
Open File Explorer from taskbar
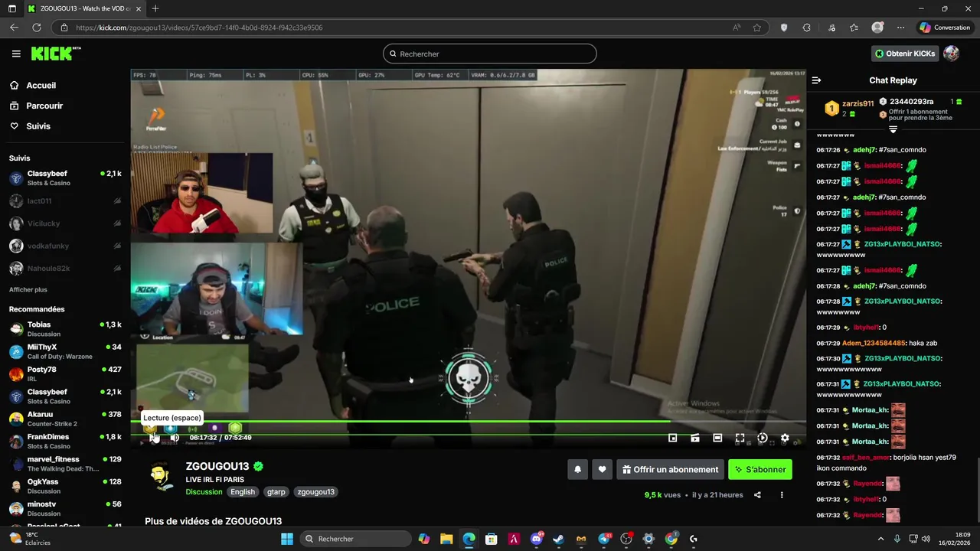pyautogui.click(x=446, y=539)
